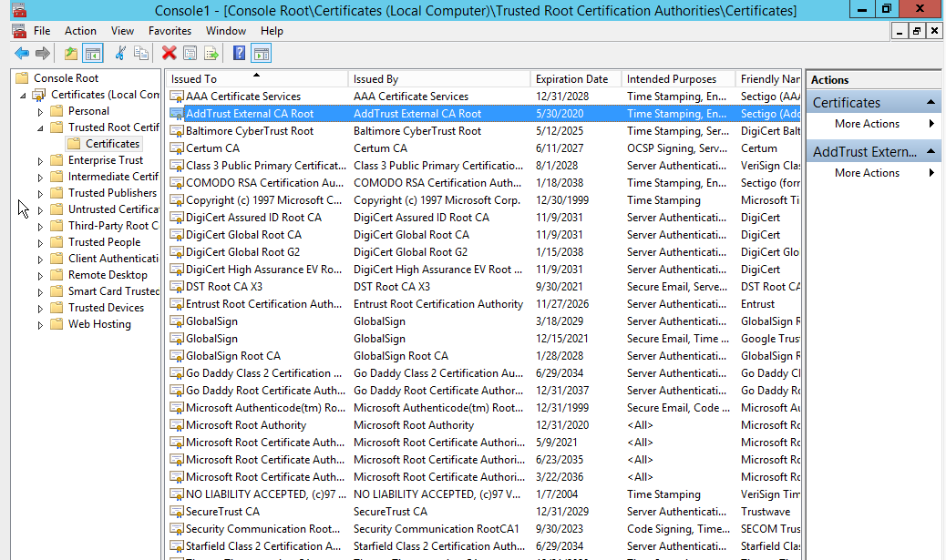Click the certificate icon beside Microsoft Root Authority
This screenshot has height=560, width=946.
177,425
